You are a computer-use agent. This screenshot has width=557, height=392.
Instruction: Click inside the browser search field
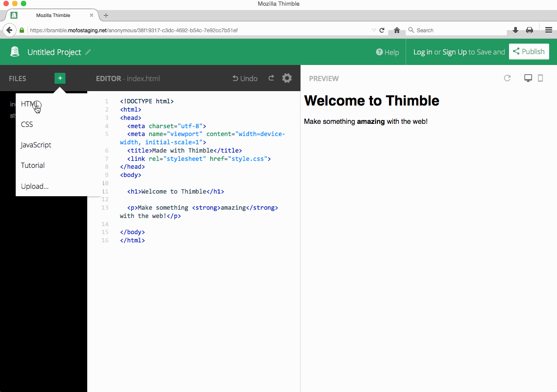454,30
